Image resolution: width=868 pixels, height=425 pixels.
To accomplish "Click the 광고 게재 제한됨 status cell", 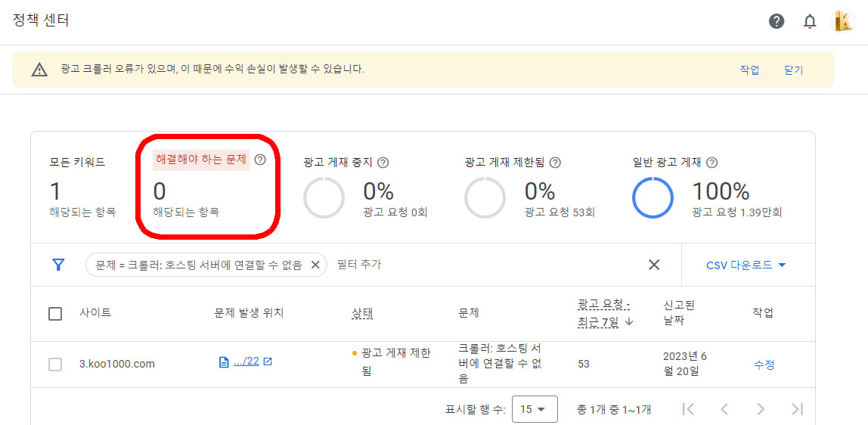I will tap(391, 361).
